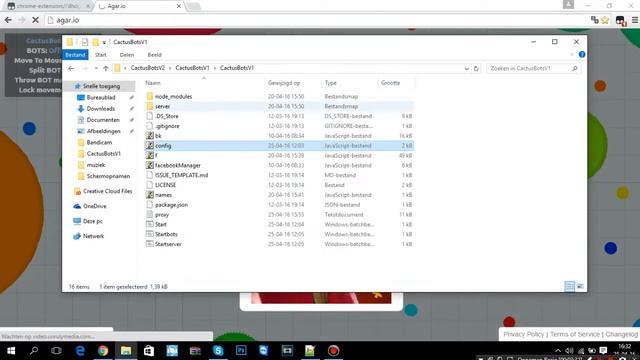The height and width of the screenshot is (360, 640).
Task: Open the Windows Start menu
Action: click(11, 351)
